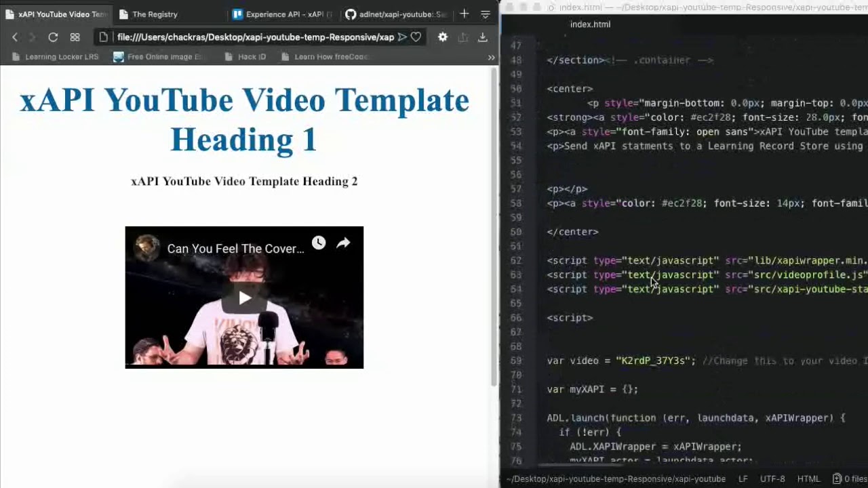Click ADL.XAPIWrapper assignment line
The image size is (868, 488).
point(656,446)
